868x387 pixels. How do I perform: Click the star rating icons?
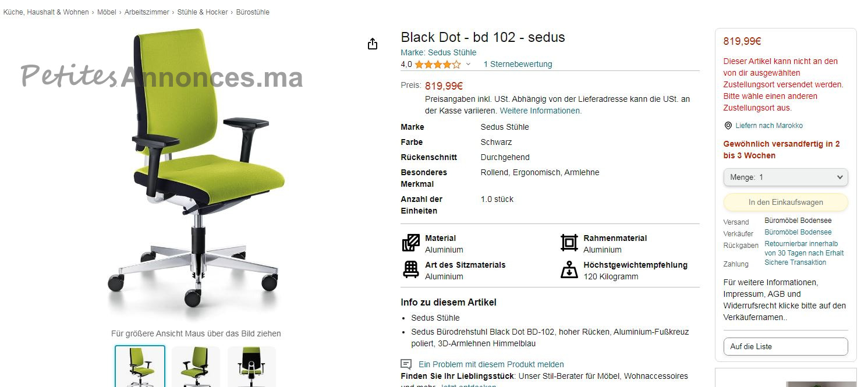438,65
